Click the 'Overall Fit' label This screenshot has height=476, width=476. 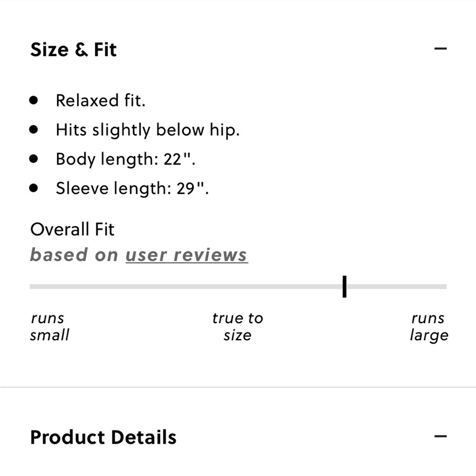click(72, 229)
